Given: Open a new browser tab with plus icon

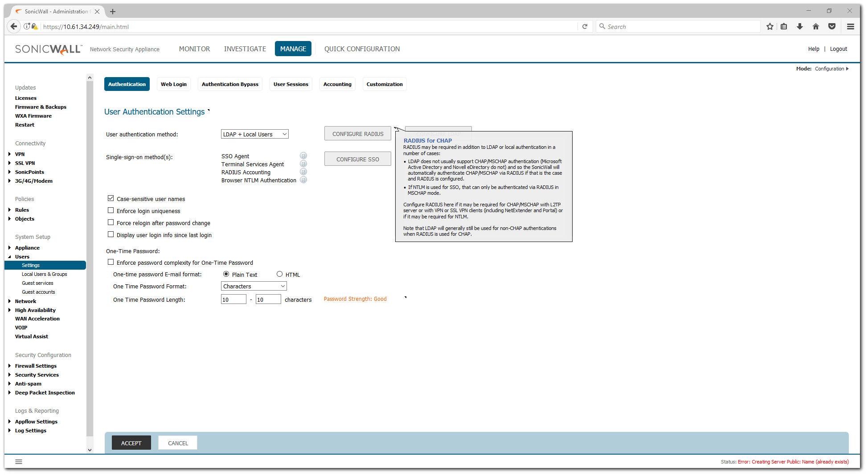Looking at the screenshot, I should pyautogui.click(x=113, y=12).
